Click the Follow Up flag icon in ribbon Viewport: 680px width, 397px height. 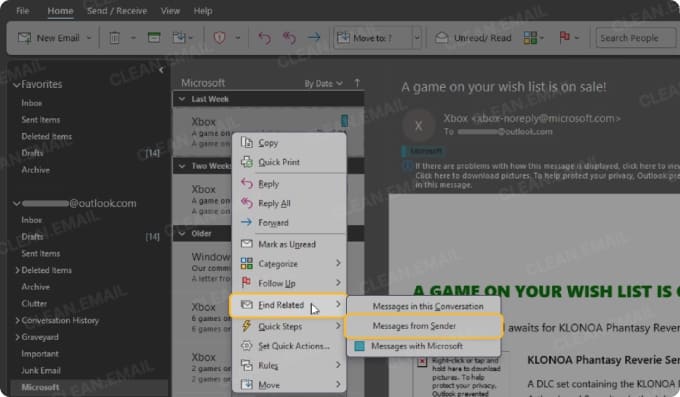(565, 38)
